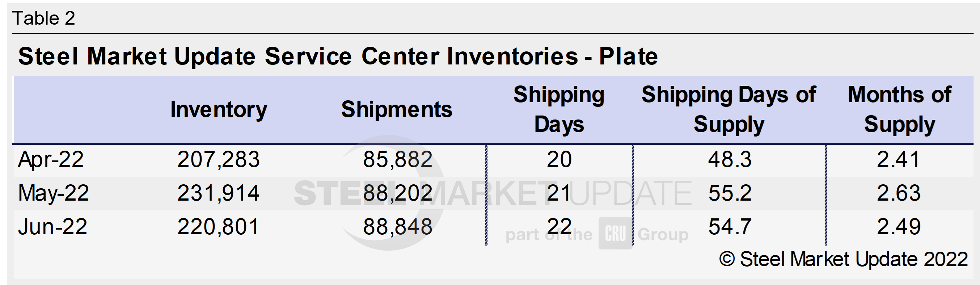Click the CRU logo in the watermark
The image size is (980, 285).
[x=615, y=233]
